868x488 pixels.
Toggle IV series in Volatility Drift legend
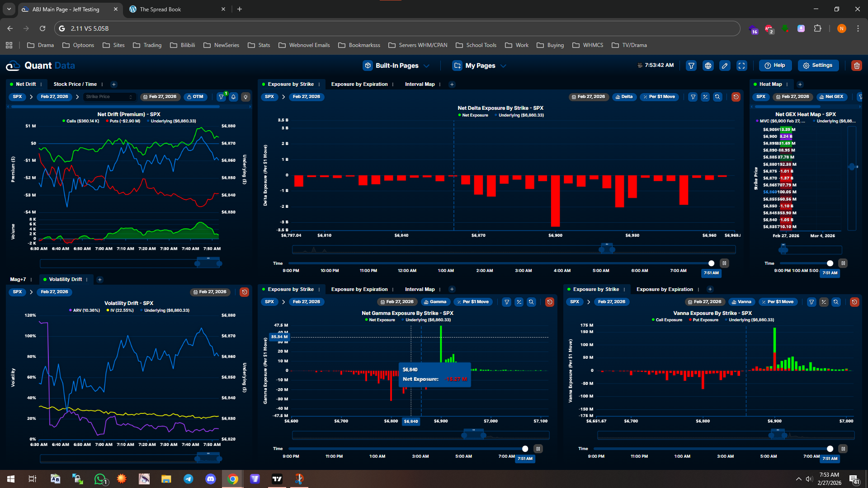point(121,310)
